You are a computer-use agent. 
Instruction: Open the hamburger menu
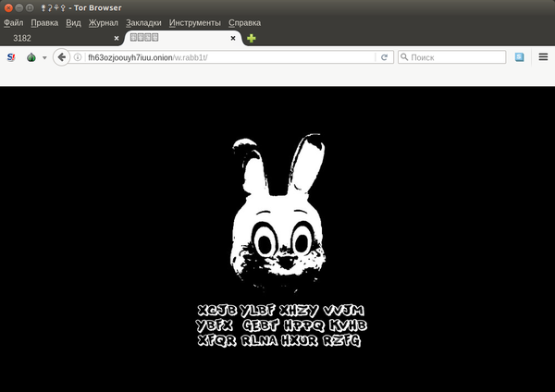[x=543, y=57]
